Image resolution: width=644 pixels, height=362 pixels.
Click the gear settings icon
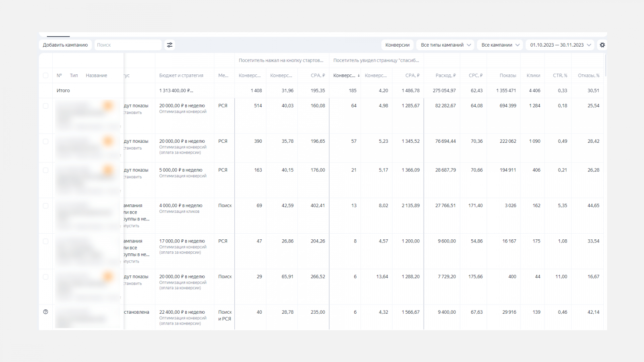point(602,45)
